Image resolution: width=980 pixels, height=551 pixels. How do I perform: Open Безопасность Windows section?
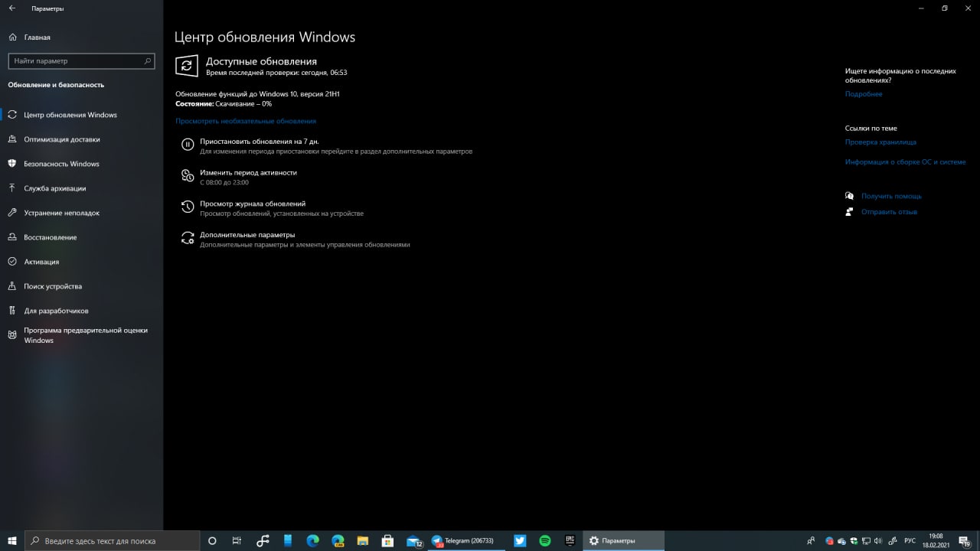[x=61, y=164]
